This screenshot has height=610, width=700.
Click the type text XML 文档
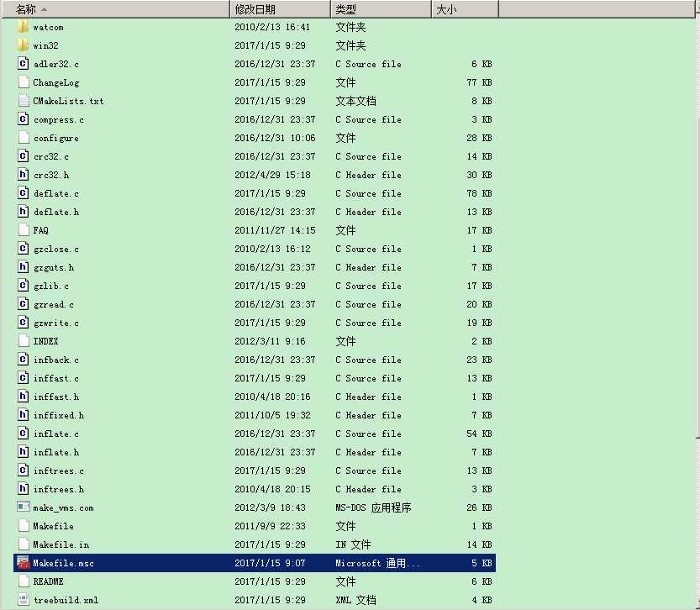[355, 600]
